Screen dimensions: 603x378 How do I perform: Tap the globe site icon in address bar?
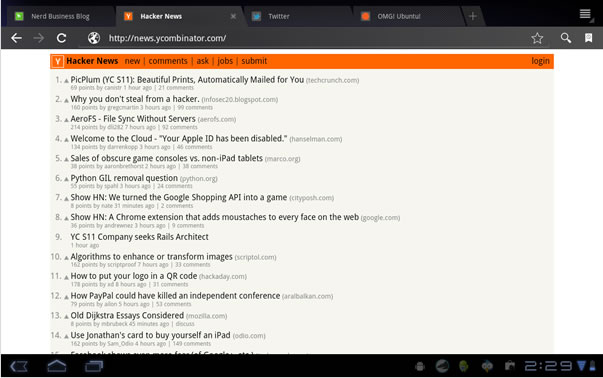point(93,38)
